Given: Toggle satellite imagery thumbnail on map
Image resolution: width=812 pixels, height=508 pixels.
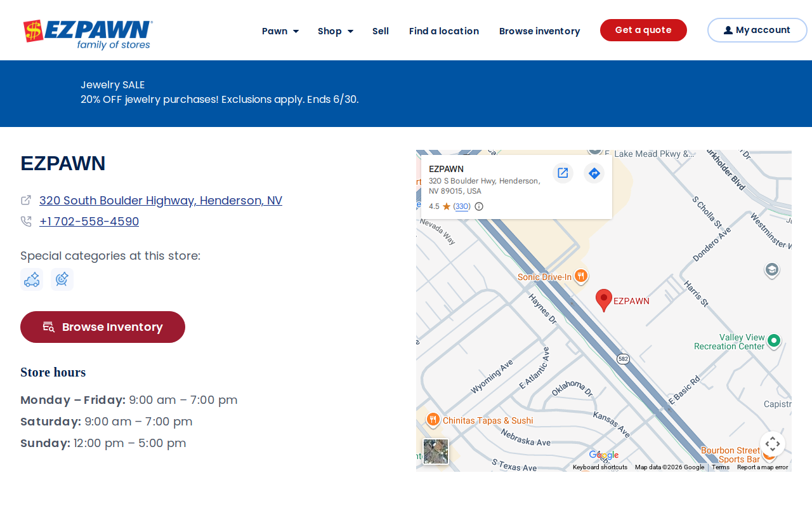Looking at the screenshot, I should coord(436,451).
